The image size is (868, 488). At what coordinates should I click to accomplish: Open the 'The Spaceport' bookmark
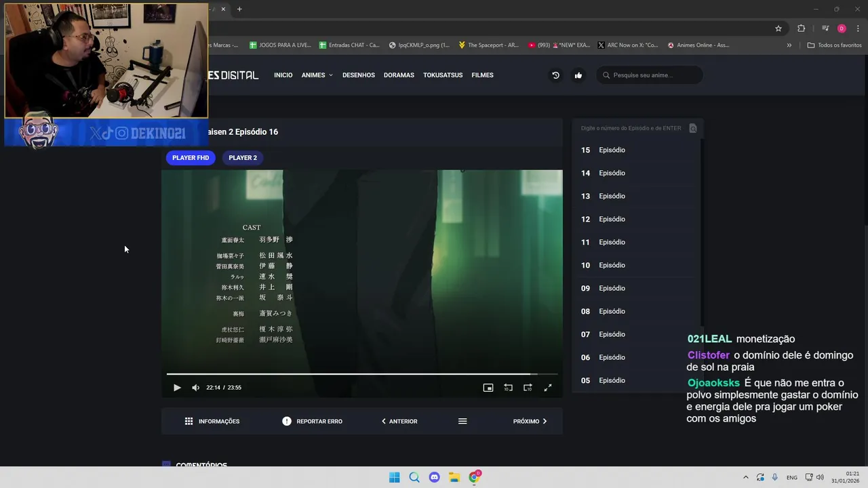click(489, 45)
